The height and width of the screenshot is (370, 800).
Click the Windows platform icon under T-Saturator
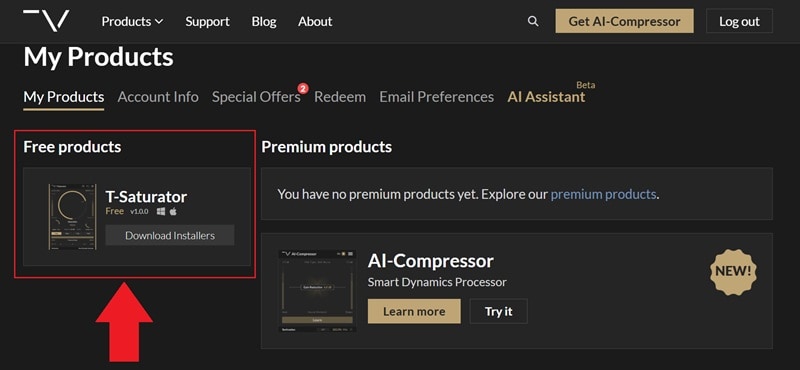tap(161, 211)
